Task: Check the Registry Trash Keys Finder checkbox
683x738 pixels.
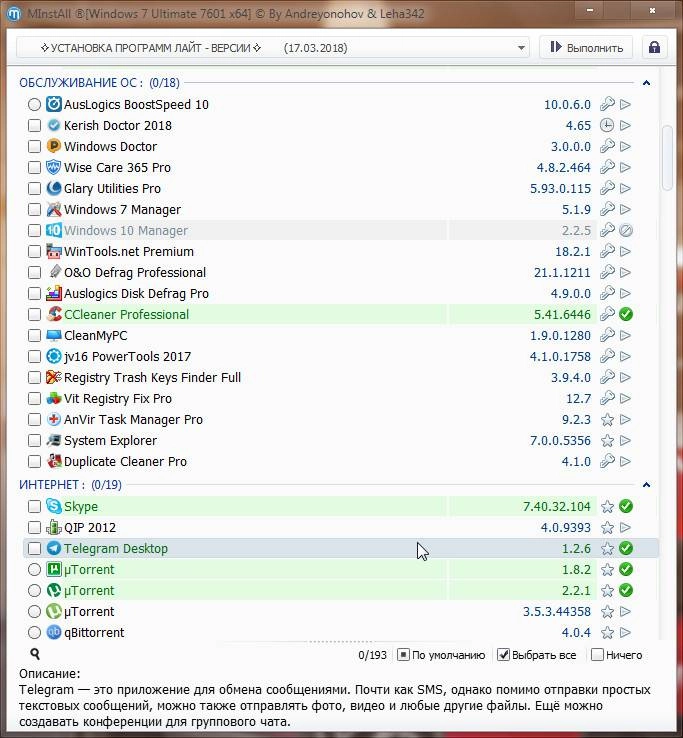Action: tap(34, 377)
